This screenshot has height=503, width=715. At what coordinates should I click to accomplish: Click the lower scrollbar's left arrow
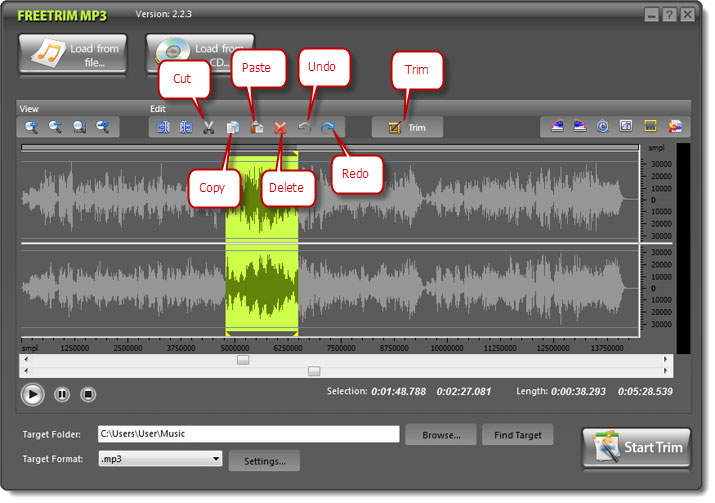pos(26,371)
